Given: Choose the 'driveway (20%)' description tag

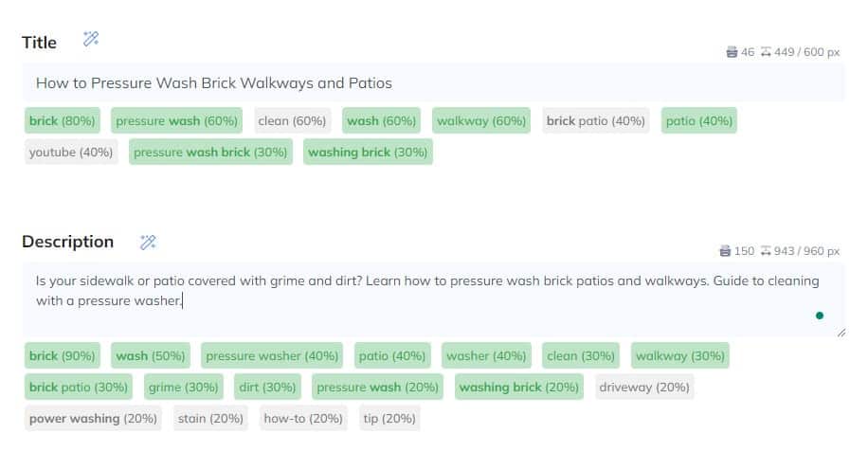Looking at the screenshot, I should [644, 388].
